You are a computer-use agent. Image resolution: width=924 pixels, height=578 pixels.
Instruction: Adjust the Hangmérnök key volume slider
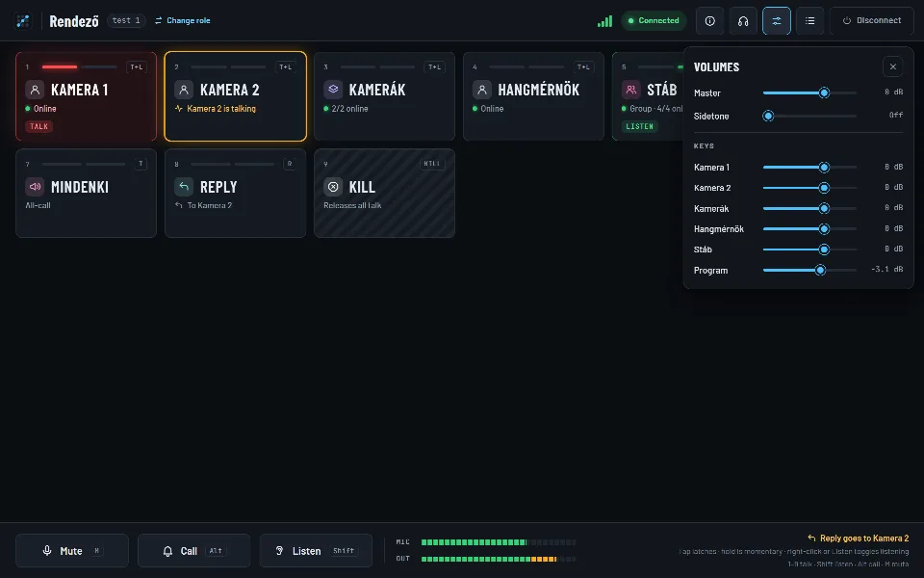(x=809, y=229)
